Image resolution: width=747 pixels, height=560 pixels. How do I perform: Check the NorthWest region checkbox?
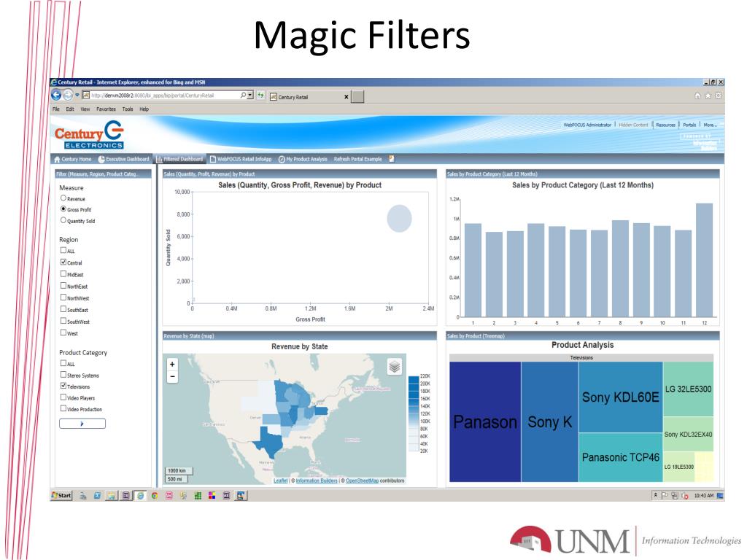63,297
